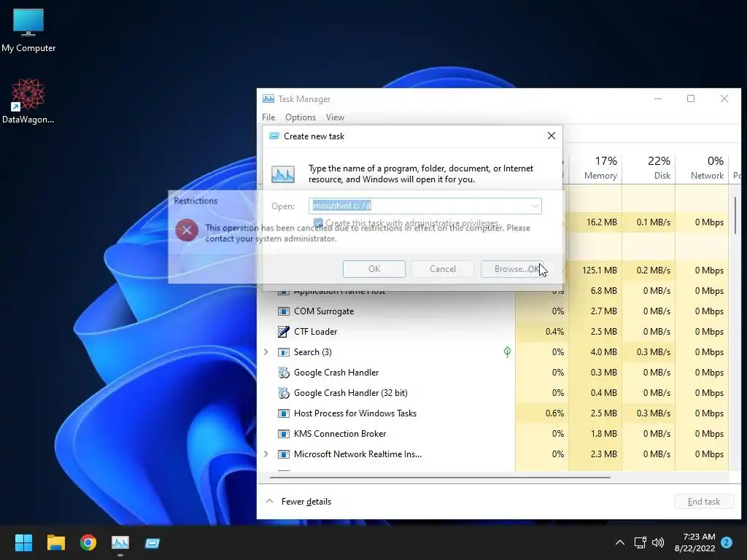Maximize the Task Manager window

[x=691, y=98]
